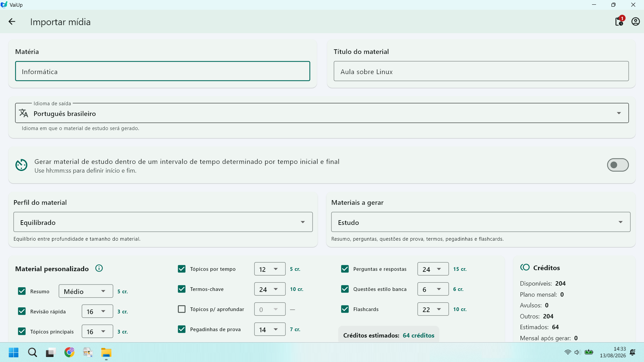This screenshot has width=644, height=362.
Task: Uncheck the Tópicos por tempo checkbox
Action: pos(182,269)
